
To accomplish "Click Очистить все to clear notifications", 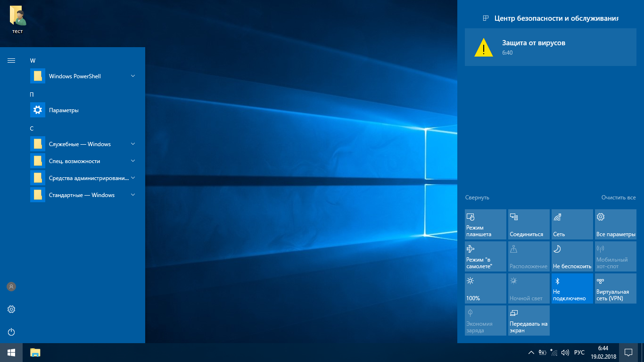I will pos(619,197).
